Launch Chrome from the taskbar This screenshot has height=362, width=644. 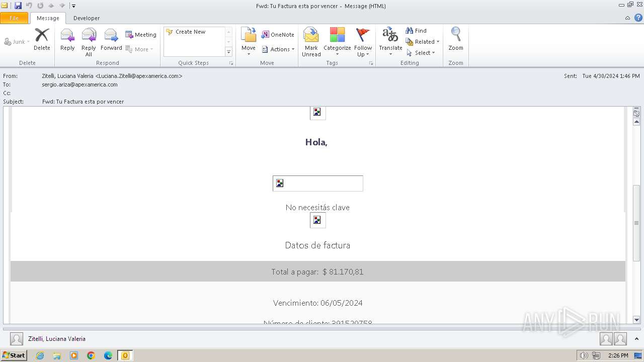click(x=91, y=355)
